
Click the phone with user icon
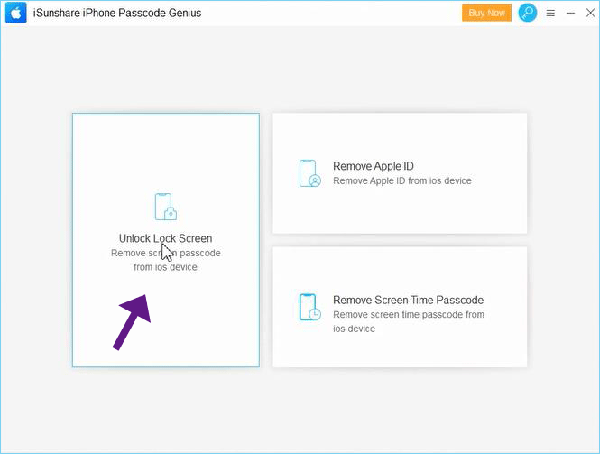coord(310,173)
